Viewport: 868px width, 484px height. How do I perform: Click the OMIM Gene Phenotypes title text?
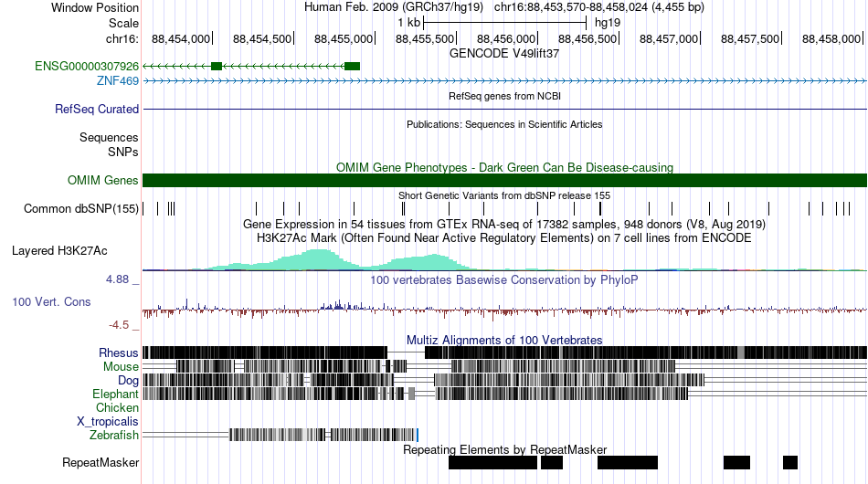tap(504, 168)
